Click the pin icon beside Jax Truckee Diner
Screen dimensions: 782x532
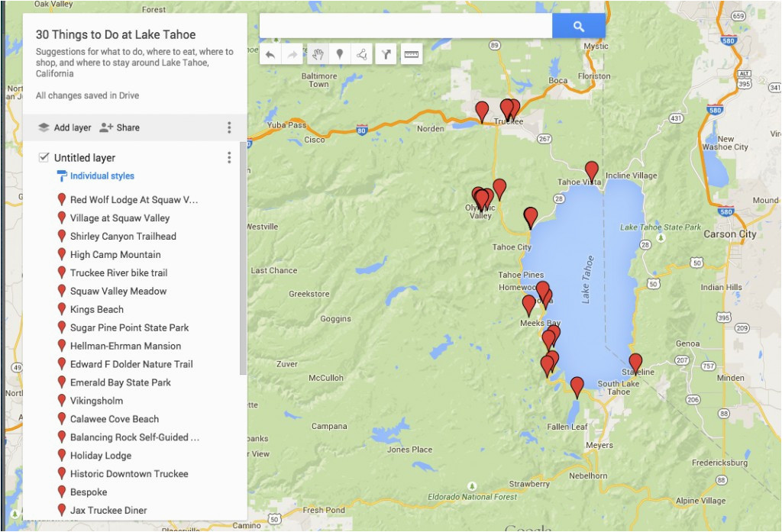(x=62, y=510)
